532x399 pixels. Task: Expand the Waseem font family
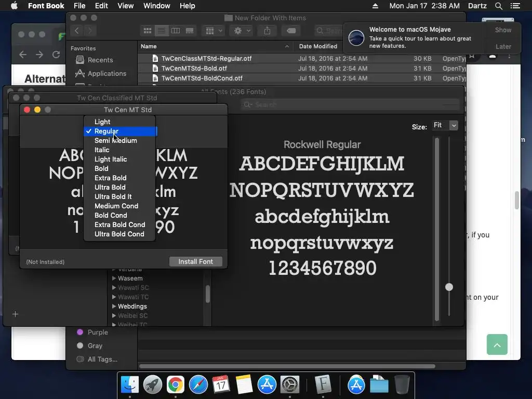(114, 278)
